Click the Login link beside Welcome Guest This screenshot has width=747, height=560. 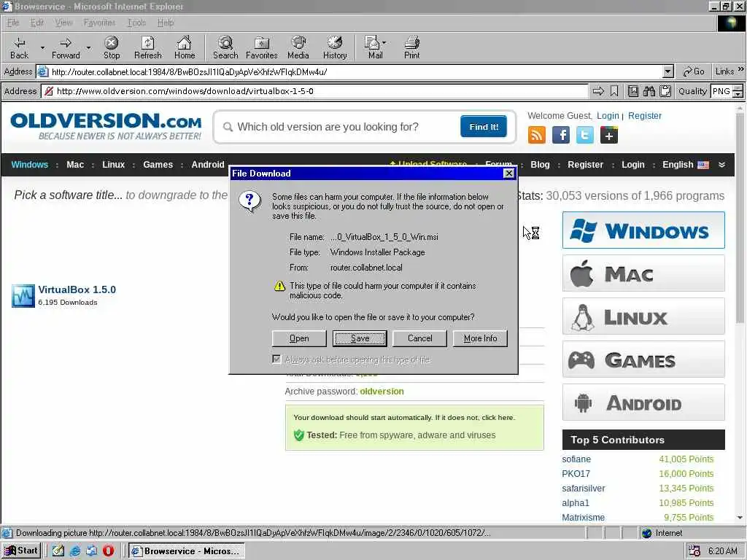pyautogui.click(x=608, y=116)
